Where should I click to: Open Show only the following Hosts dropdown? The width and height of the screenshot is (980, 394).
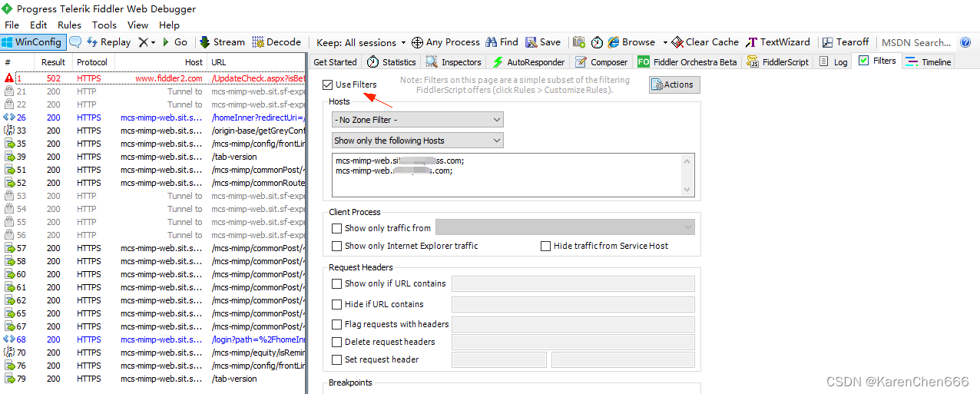coord(418,141)
